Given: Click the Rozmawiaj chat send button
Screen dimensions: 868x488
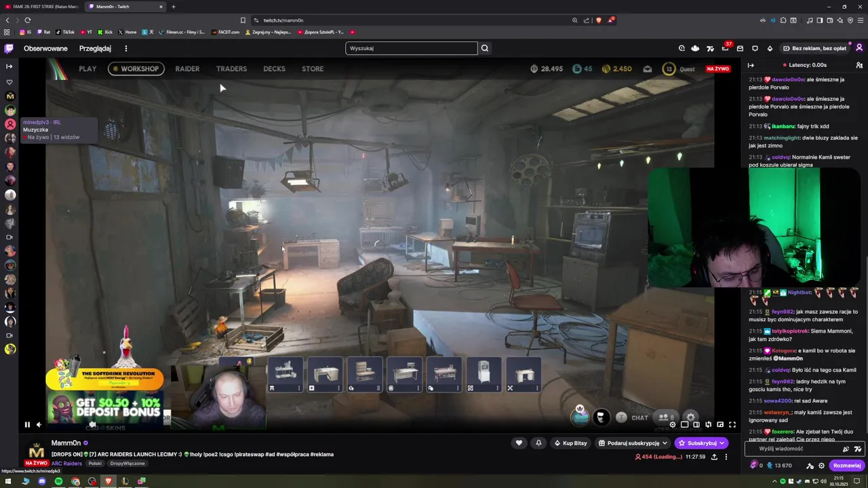Looking at the screenshot, I should pos(847,466).
